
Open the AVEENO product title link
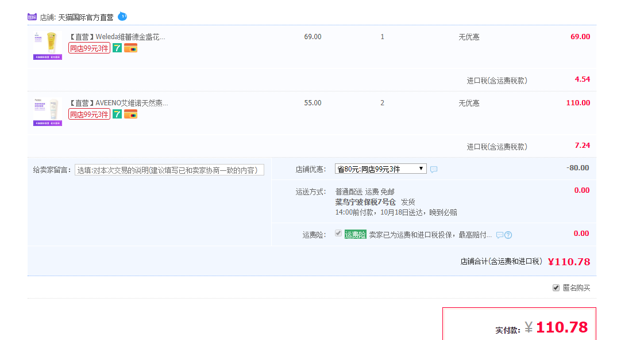[x=119, y=103]
